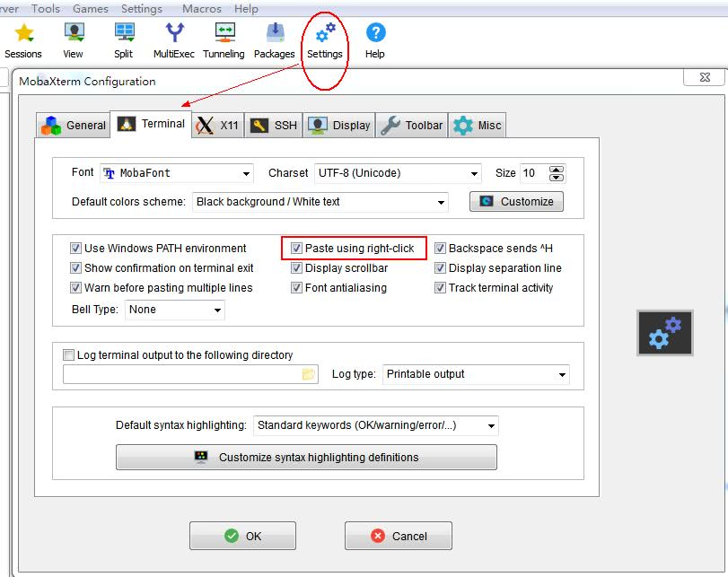Select the Split terminal icon
Image resolution: width=728 pixels, height=577 pixels.
tap(125, 32)
